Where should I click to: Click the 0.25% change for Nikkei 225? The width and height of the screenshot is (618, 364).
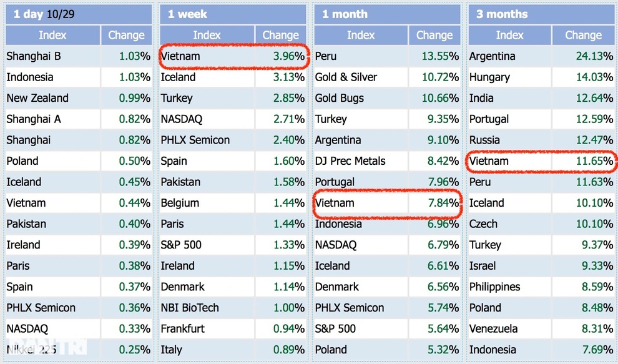click(135, 350)
